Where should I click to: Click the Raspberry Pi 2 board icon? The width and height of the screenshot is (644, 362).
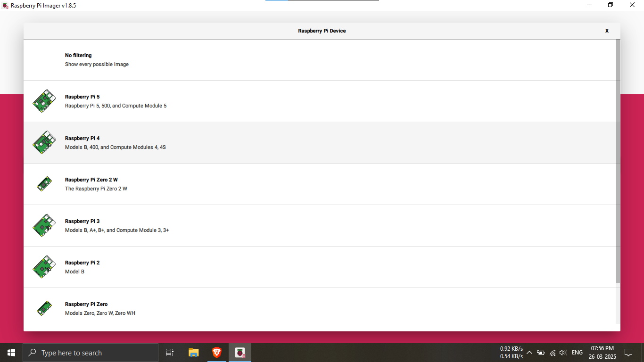click(x=44, y=267)
